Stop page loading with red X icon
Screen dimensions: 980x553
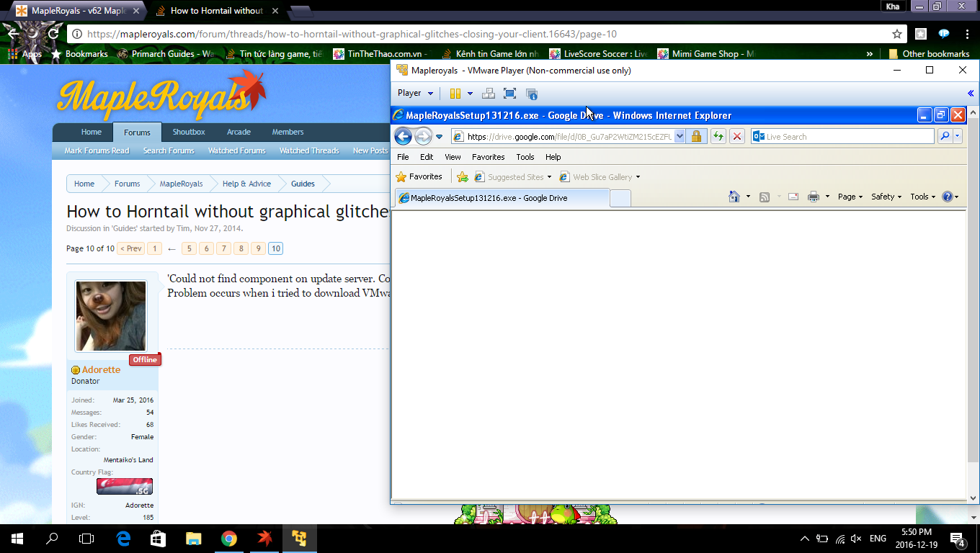736,136
